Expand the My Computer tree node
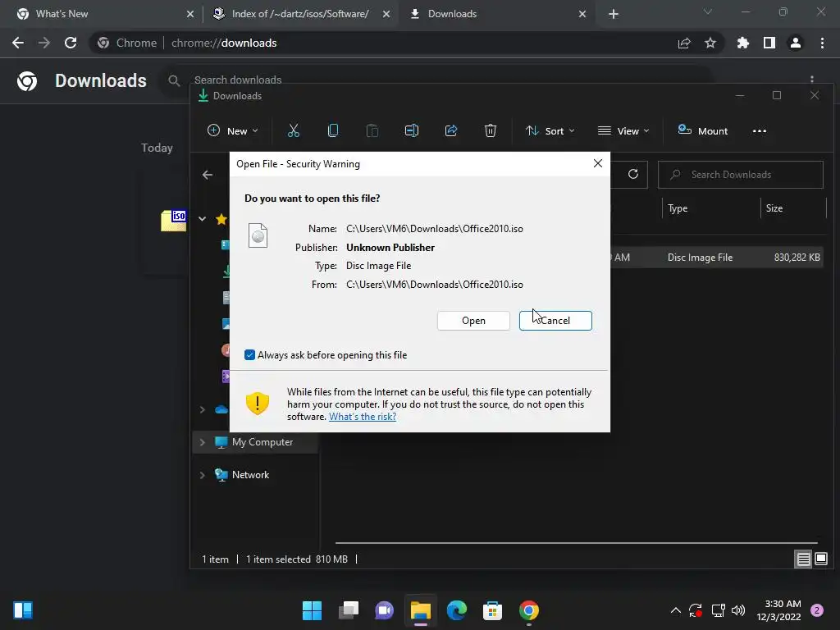This screenshot has height=630, width=840. 203,442
